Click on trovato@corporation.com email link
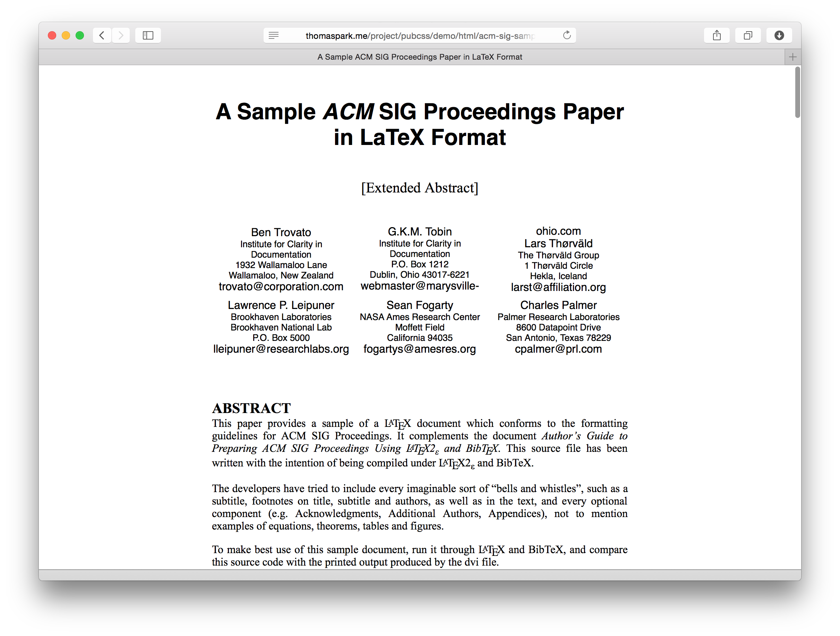Image resolution: width=840 pixels, height=636 pixels. 281,287
